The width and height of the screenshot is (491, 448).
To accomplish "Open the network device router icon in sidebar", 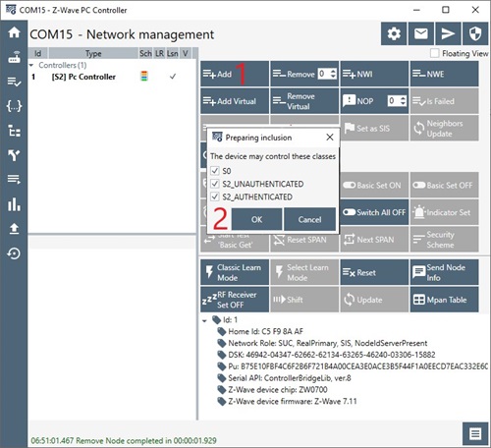I will [x=14, y=57].
